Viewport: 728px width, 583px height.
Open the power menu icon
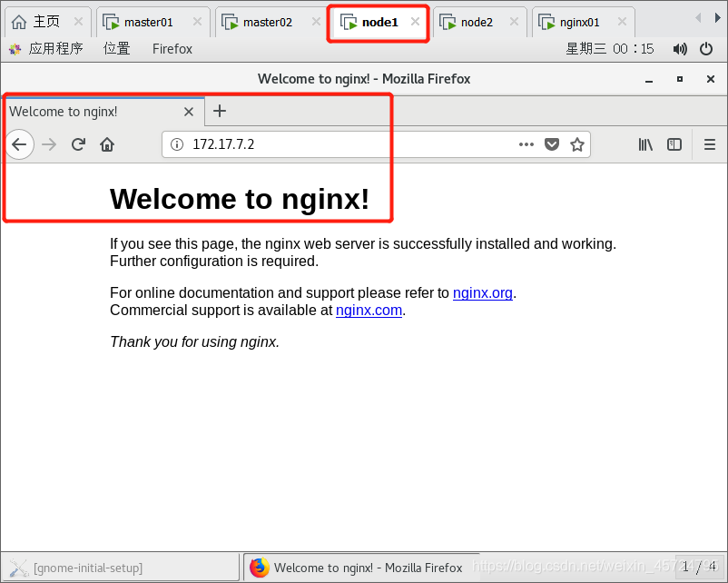(706, 49)
